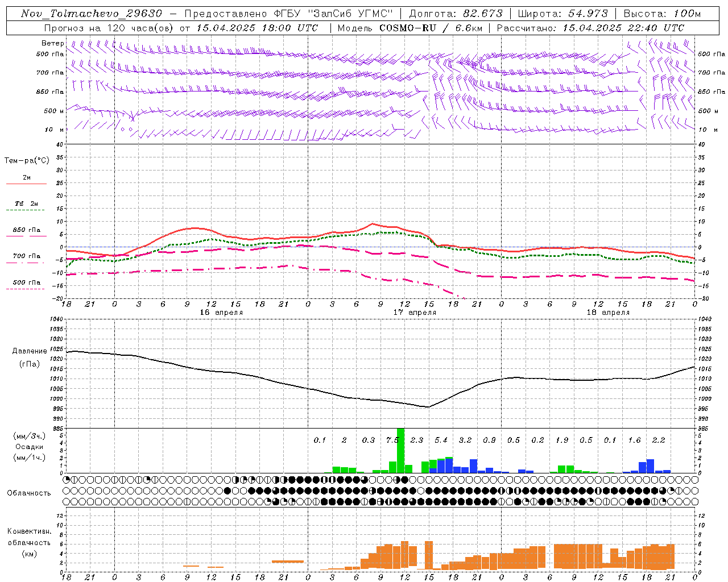
Task: Click the 3-hour precipitation value "0.2"
Action: (x=537, y=440)
